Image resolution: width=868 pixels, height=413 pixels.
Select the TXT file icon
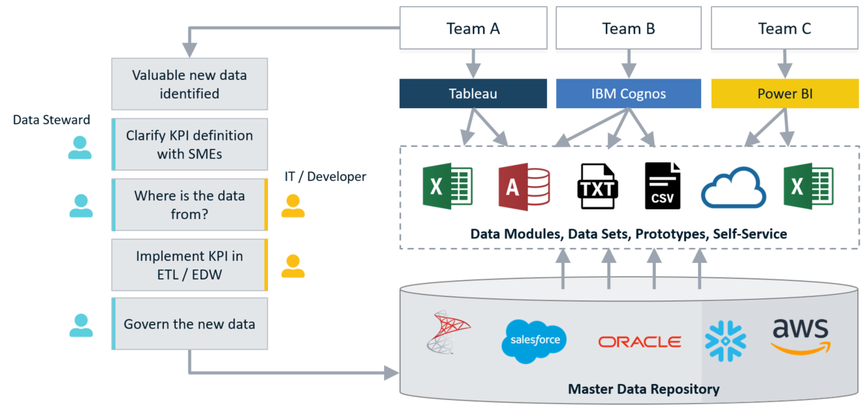pyautogui.click(x=597, y=186)
